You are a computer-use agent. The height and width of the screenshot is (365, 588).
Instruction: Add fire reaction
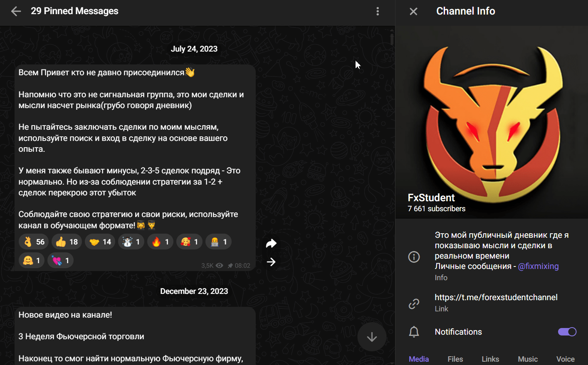(161, 242)
